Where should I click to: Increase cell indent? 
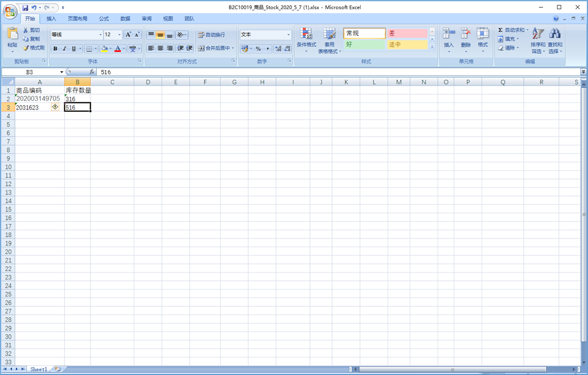[190, 48]
